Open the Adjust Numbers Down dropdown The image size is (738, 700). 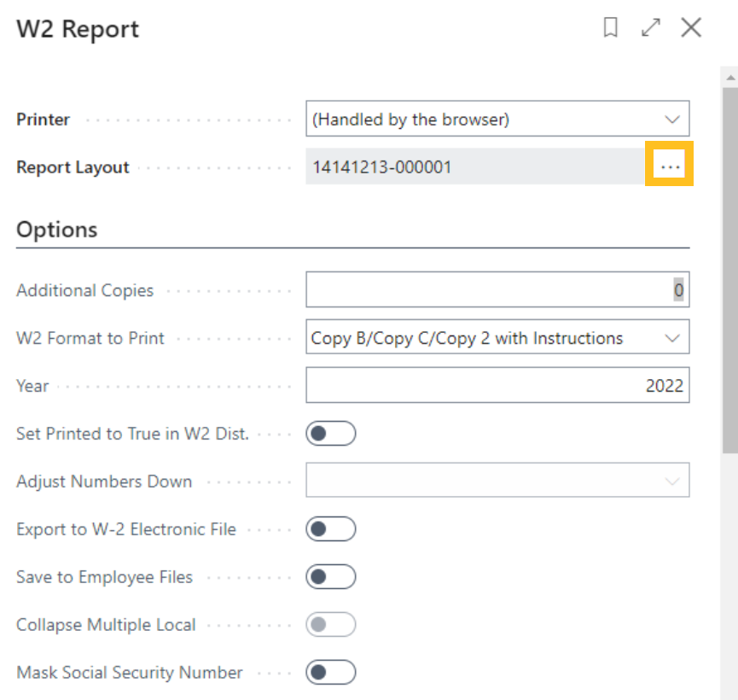pyautogui.click(x=497, y=481)
